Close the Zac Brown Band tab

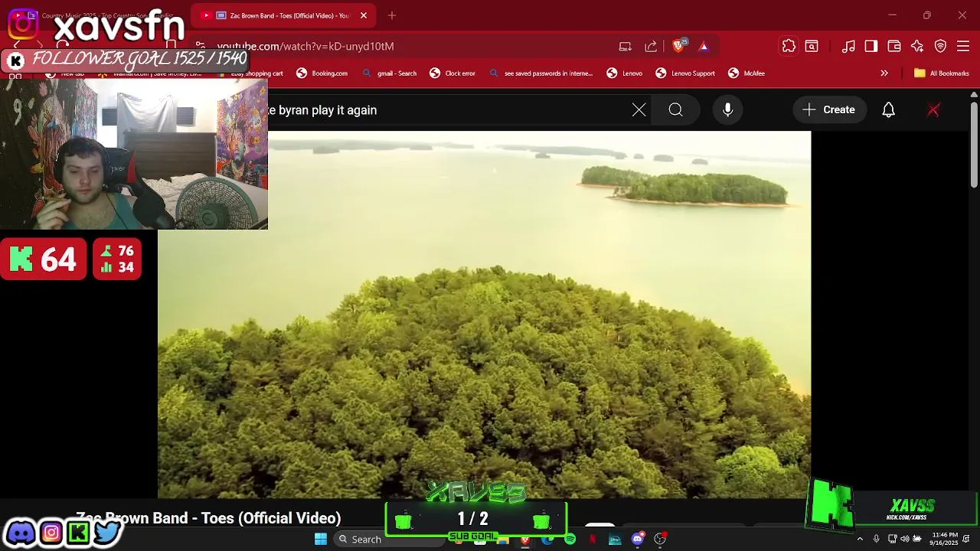point(364,15)
